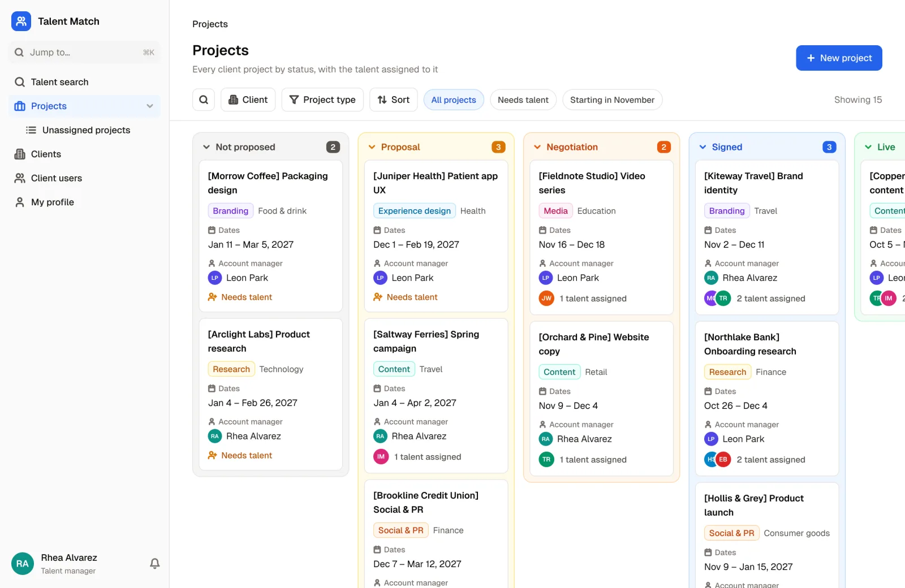Open Client users page
Viewport: 905px width, 588px height.
tap(84, 178)
